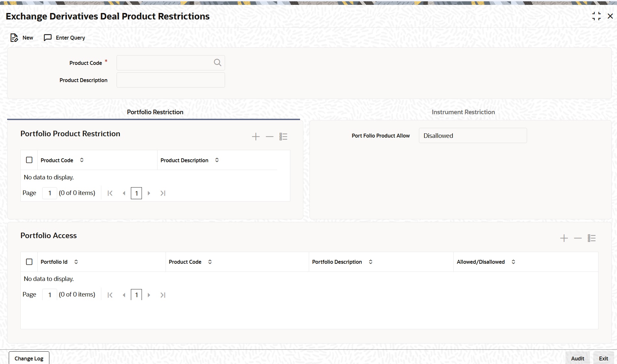Sort Portfolio Product Restriction by Product Code

(x=82, y=160)
